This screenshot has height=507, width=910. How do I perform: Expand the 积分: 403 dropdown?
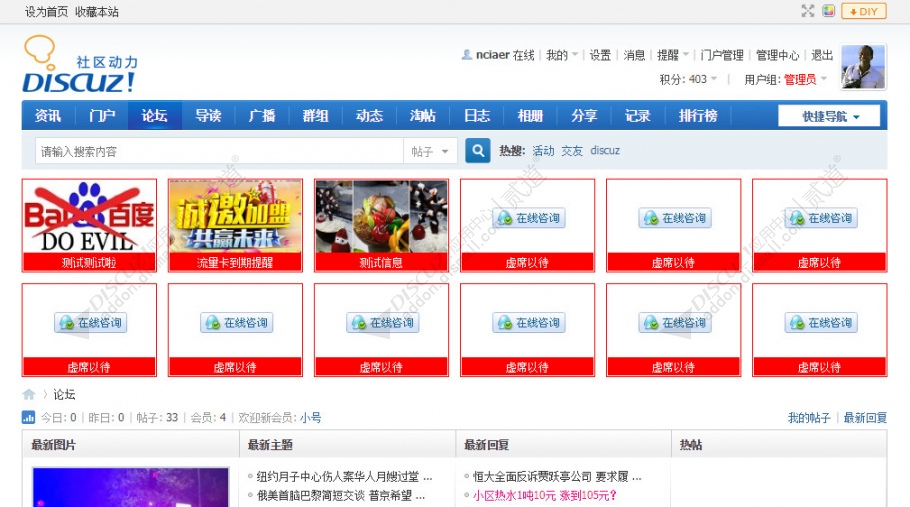tap(688, 79)
